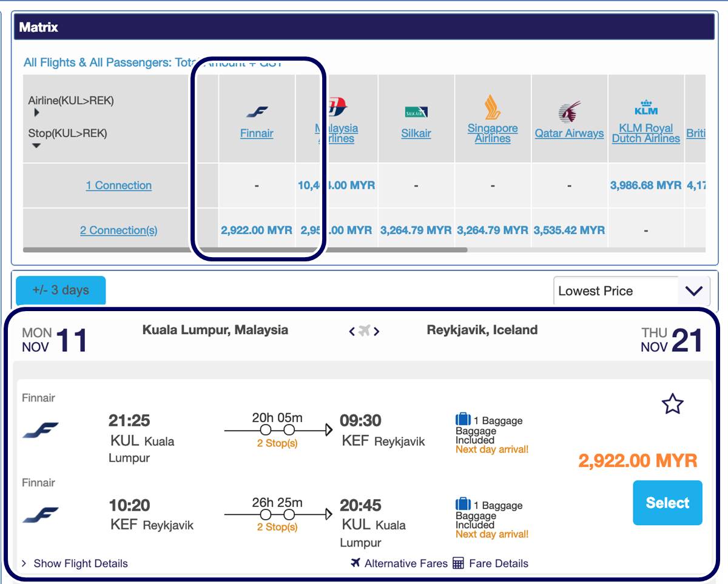Select Qatar Airways' 3,535.42 MYR matrix fare
This screenshot has height=584, width=728.
tap(569, 230)
